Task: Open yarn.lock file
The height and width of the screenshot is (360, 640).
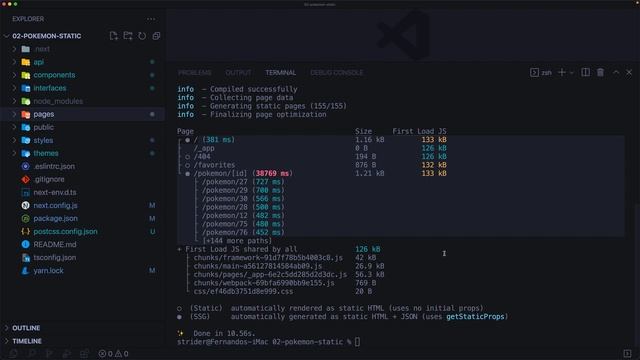Action: tap(48, 271)
